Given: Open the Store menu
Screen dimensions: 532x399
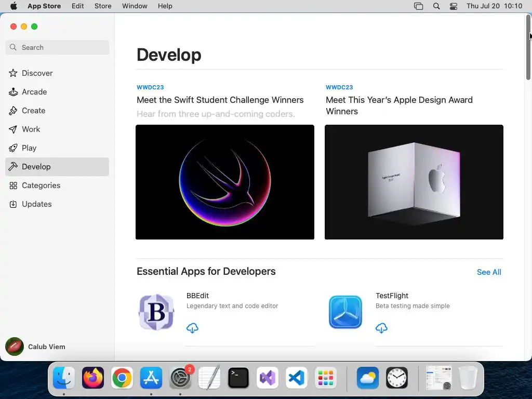Looking at the screenshot, I should click(x=103, y=6).
